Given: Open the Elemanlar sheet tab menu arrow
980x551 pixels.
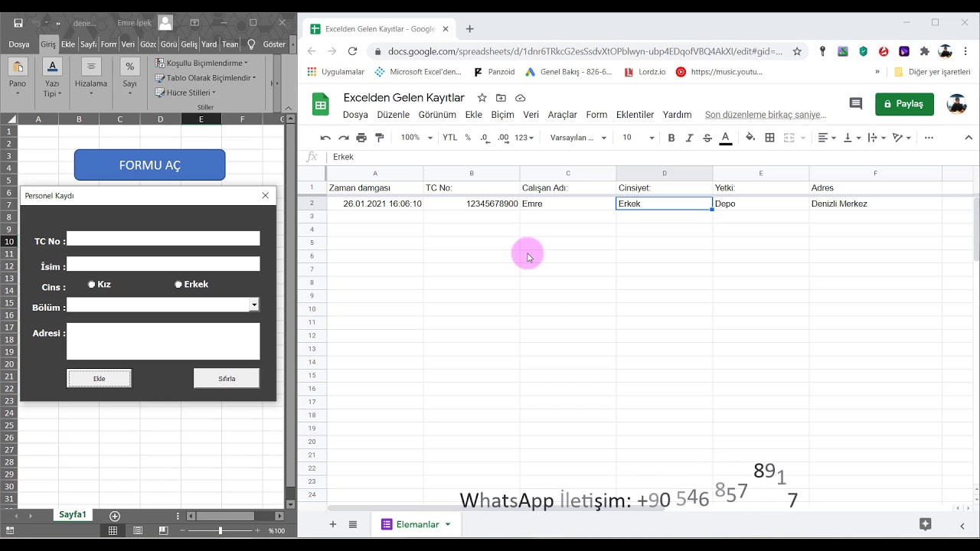Looking at the screenshot, I should coord(448,524).
